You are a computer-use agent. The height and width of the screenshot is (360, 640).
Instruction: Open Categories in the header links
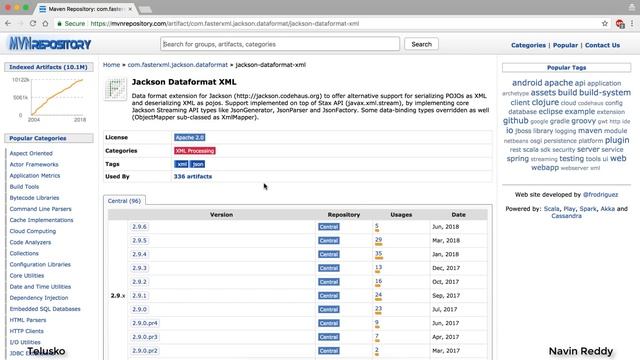coord(528,45)
